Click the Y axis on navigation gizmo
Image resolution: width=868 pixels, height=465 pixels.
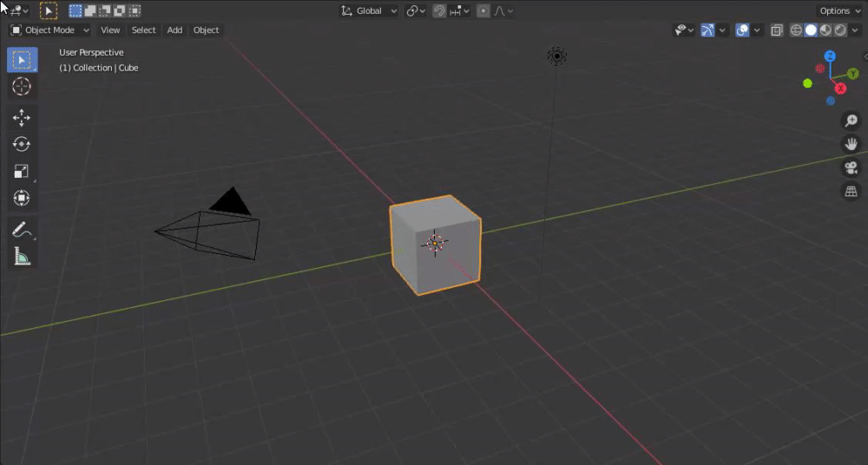(853, 73)
